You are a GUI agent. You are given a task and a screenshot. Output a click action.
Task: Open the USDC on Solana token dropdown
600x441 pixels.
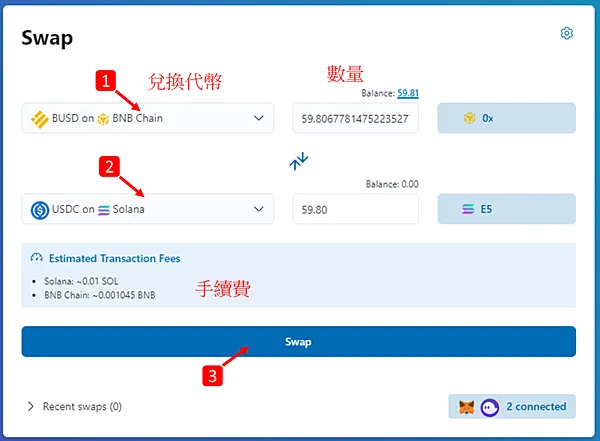(148, 209)
